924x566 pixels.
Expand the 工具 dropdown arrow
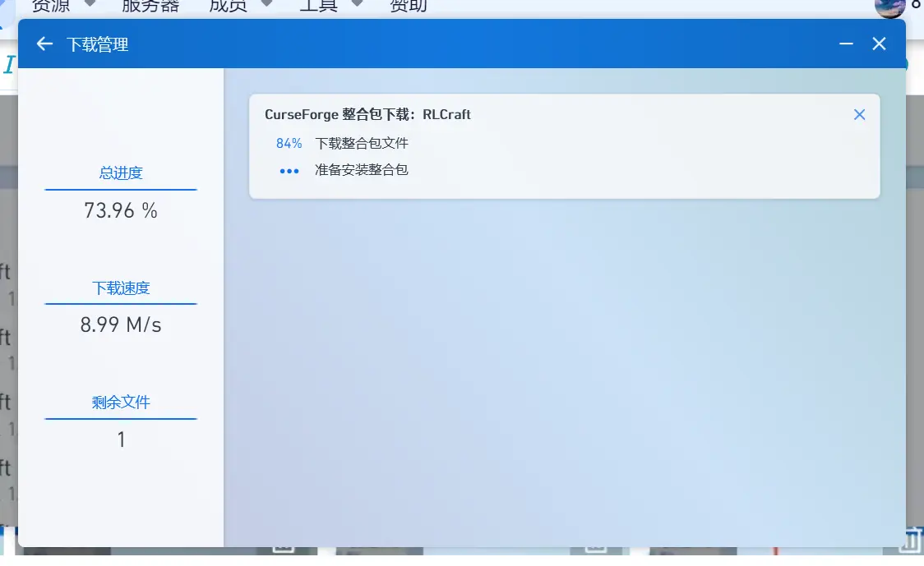pos(356,4)
